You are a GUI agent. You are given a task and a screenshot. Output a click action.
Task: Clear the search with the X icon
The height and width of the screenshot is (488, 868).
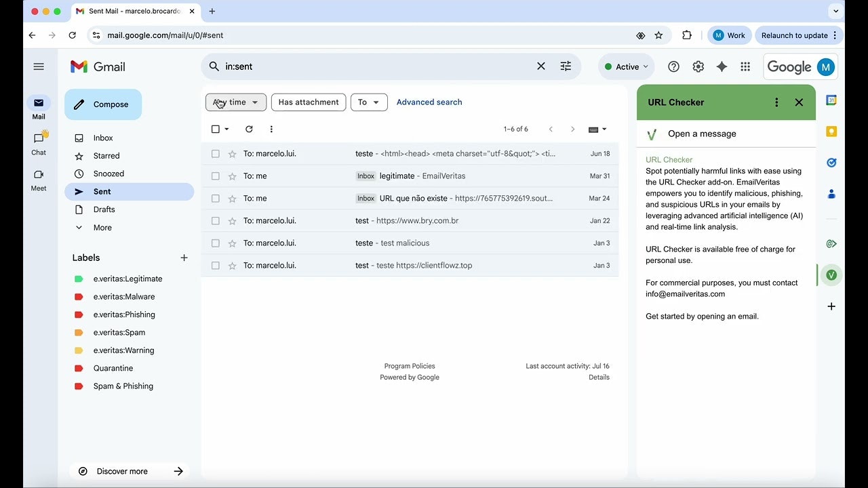point(541,66)
